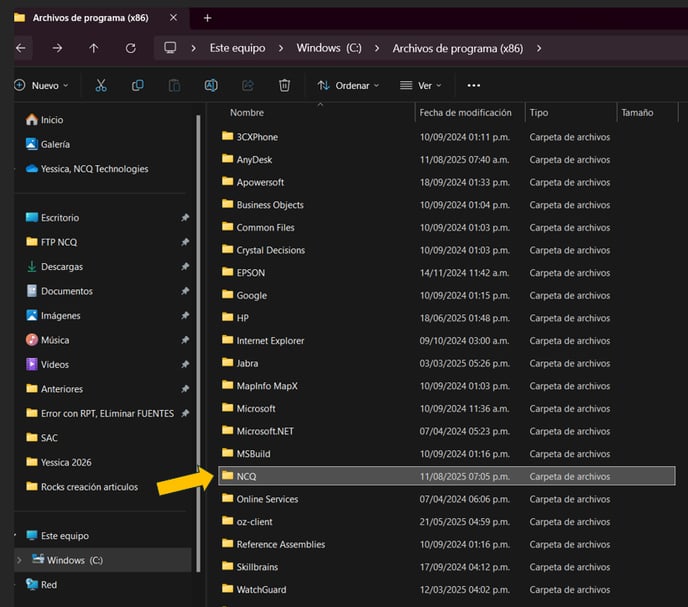Sort by Fecha de modificación column header
This screenshot has height=607, width=688.
[x=466, y=112]
